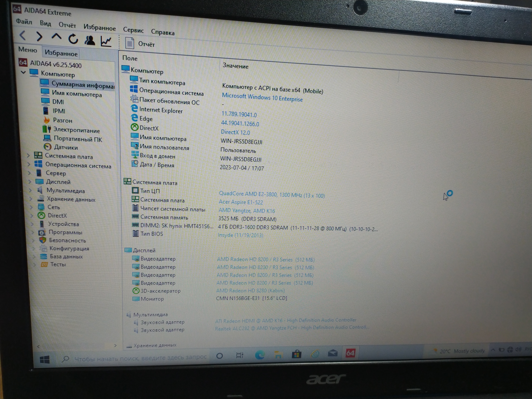Click the Тесты icon in tree
Screen dimensions: 532x399
click(x=44, y=264)
